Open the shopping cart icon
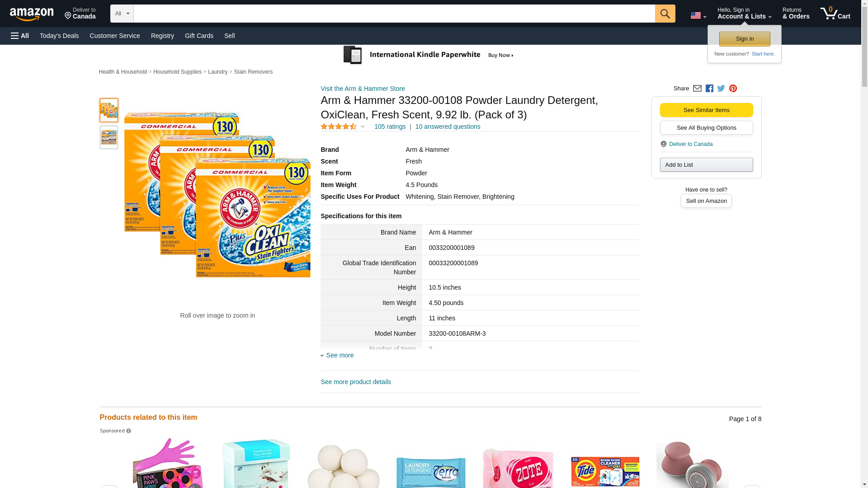 coord(835,13)
